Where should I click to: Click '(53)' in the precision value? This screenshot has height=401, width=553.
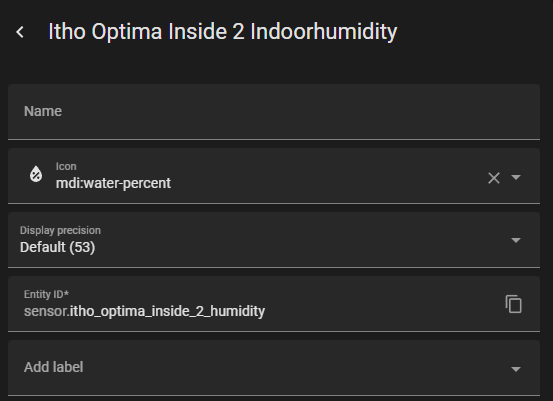tap(82, 247)
